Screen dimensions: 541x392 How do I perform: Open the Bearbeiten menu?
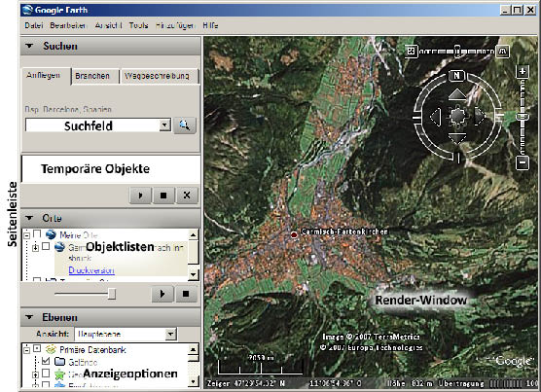[x=68, y=25]
